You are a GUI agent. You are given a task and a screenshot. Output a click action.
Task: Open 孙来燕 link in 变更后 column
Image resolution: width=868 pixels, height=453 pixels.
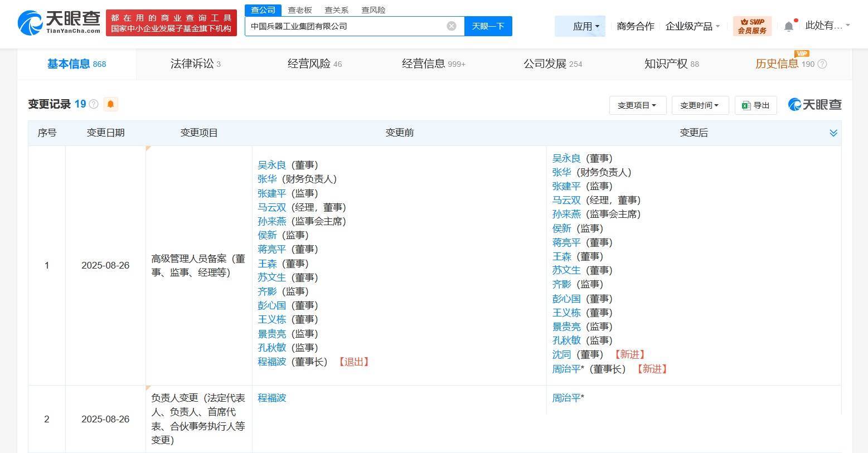(x=566, y=214)
